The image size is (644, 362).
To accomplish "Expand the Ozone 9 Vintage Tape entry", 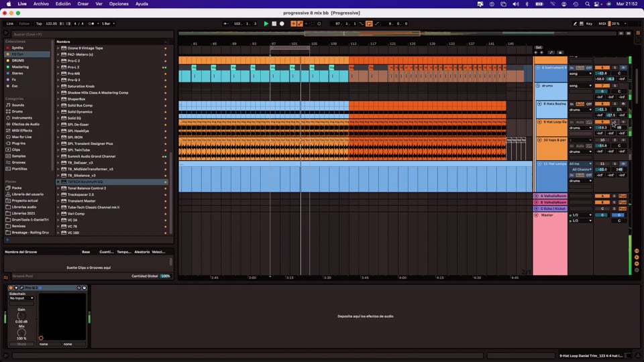I will tap(58, 48).
